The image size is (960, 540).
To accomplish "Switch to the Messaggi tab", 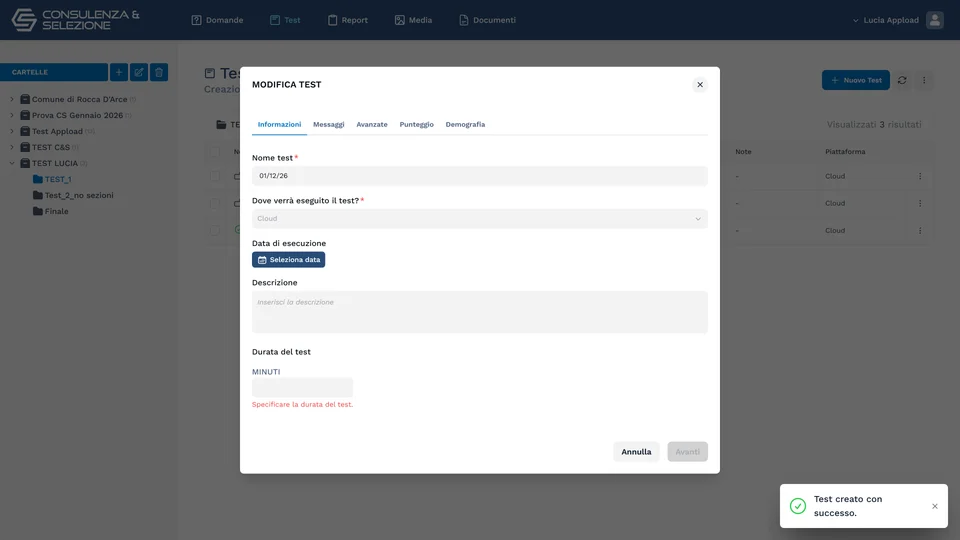I will pos(329,124).
